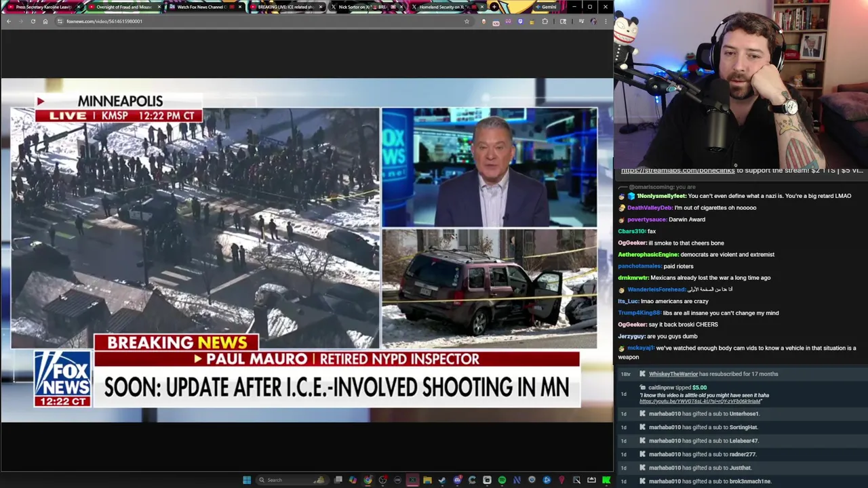Open Steam from the taskbar
This screenshot has height=488, width=868.
click(x=442, y=480)
